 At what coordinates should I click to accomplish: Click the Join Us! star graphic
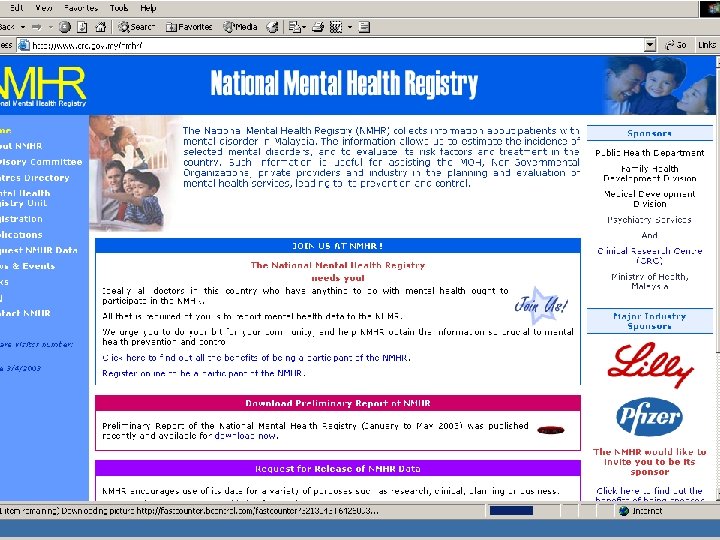[x=541, y=304]
